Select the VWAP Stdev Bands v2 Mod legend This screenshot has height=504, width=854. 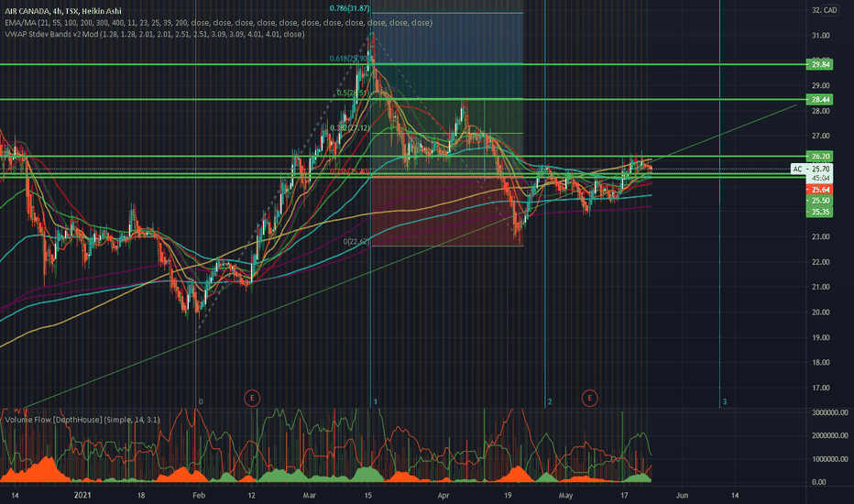click(155, 34)
